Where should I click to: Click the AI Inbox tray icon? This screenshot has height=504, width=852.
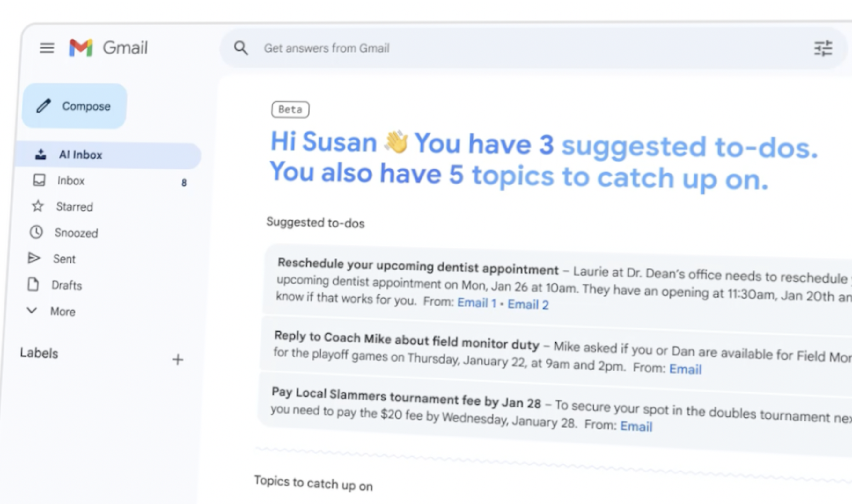pos(41,154)
